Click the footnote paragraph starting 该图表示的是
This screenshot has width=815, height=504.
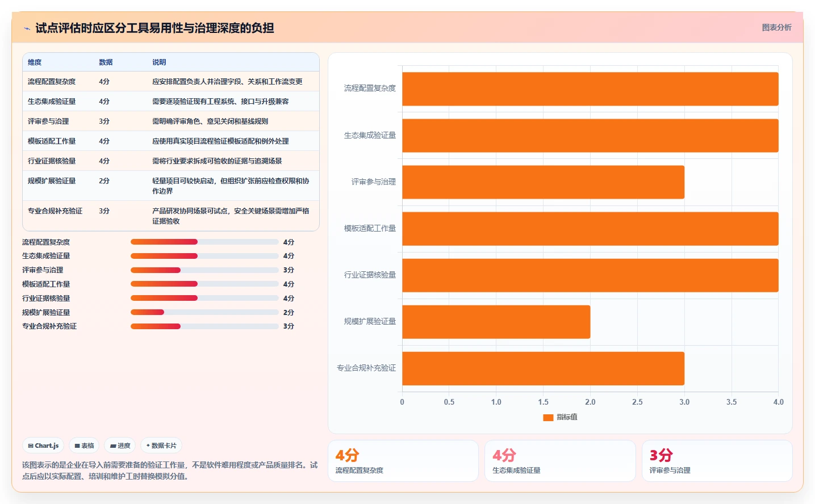pyautogui.click(x=170, y=471)
